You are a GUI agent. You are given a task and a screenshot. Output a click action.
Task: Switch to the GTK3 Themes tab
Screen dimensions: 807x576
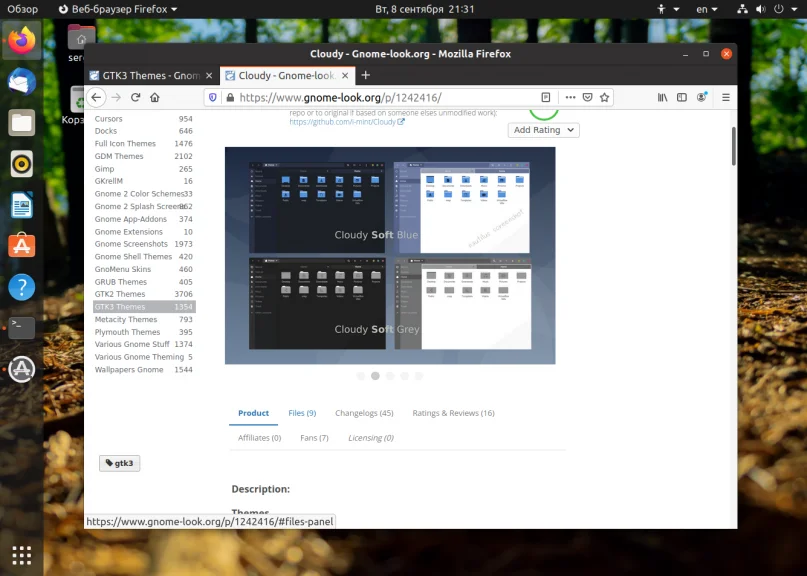tap(151, 76)
